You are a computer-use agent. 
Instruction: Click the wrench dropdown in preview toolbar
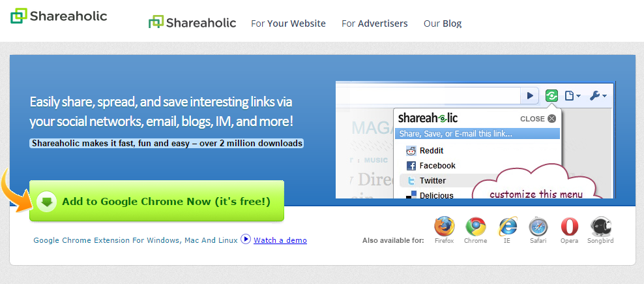598,96
